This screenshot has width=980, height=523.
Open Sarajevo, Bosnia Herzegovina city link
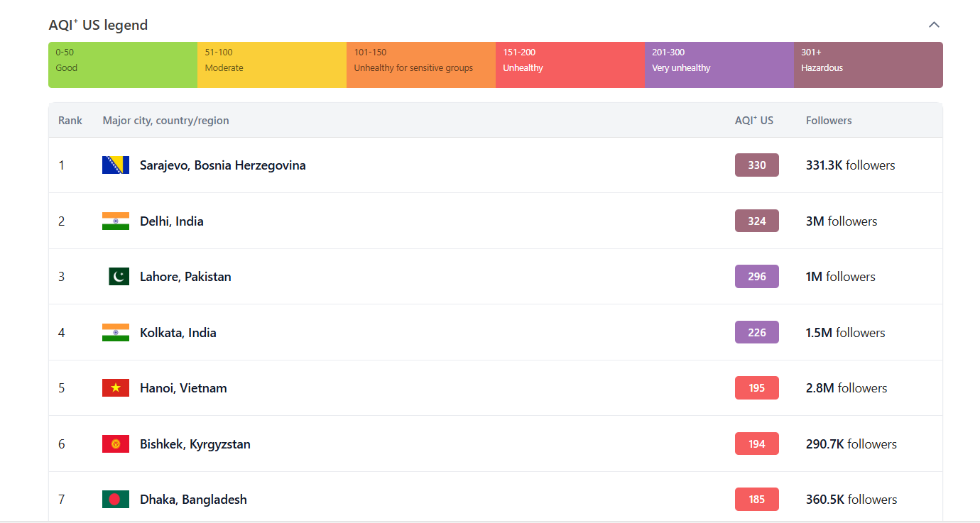coord(222,165)
